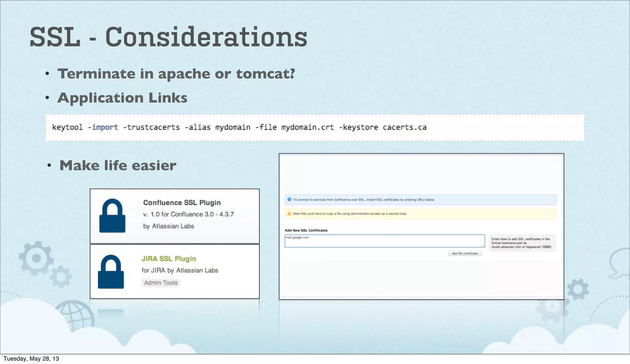The width and height of the screenshot is (630, 364).
Task: Click the 'Application Links' bullet text
Action: pyautogui.click(x=122, y=98)
